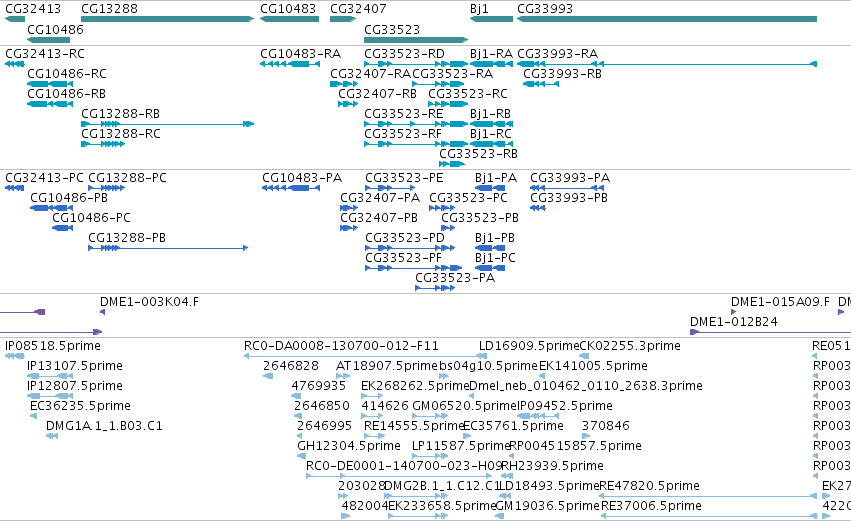Select the 2646828 alignment label
Viewport: 851px width, 521px height.
click(291, 366)
